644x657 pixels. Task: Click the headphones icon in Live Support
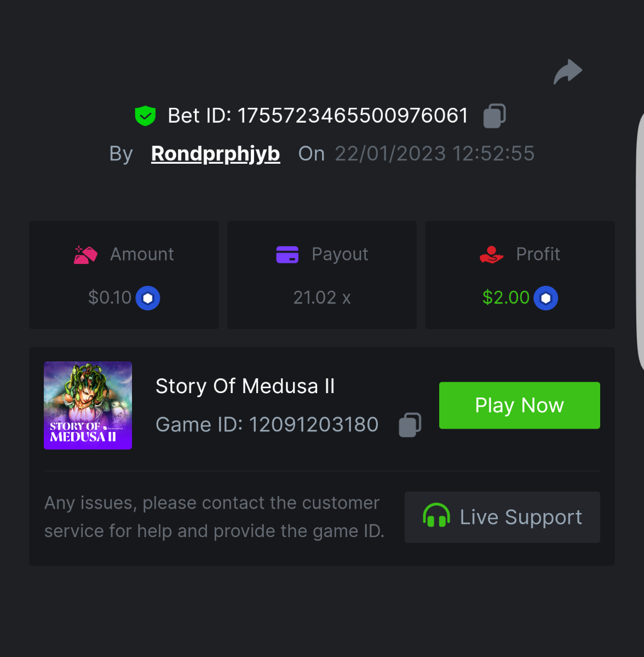(436, 516)
